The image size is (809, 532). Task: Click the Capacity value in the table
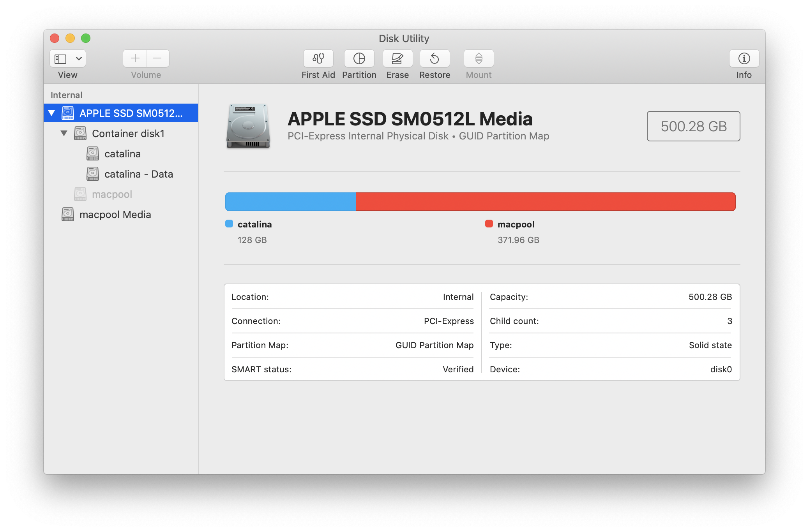710,297
